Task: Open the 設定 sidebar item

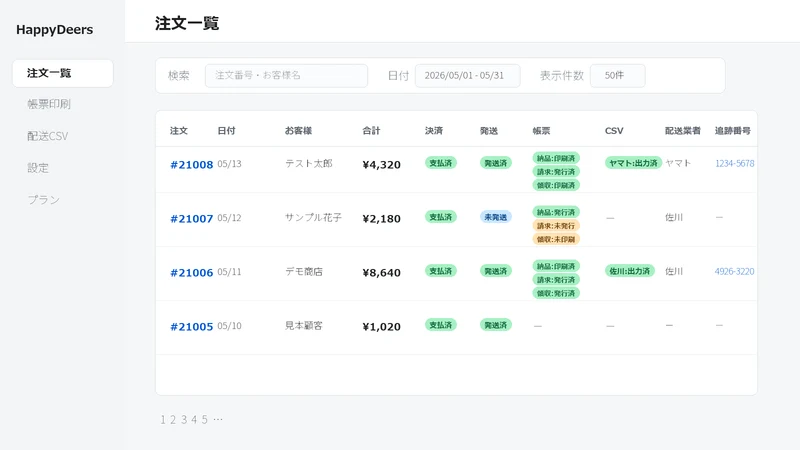Action: [38, 168]
